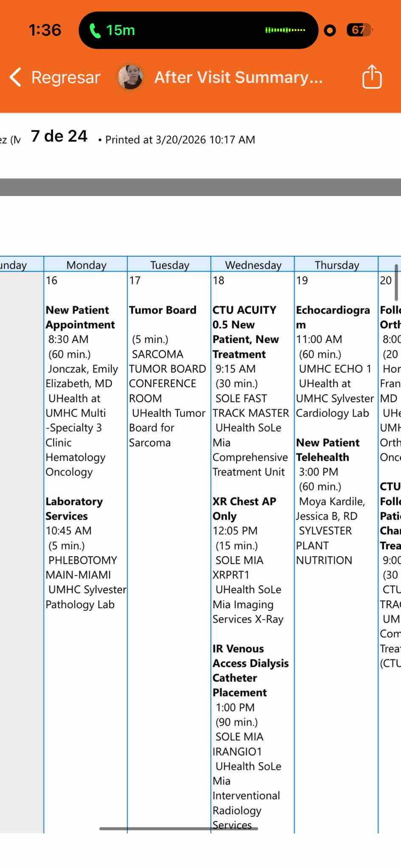
Task: Select the Wednesday column header
Action: (x=253, y=265)
